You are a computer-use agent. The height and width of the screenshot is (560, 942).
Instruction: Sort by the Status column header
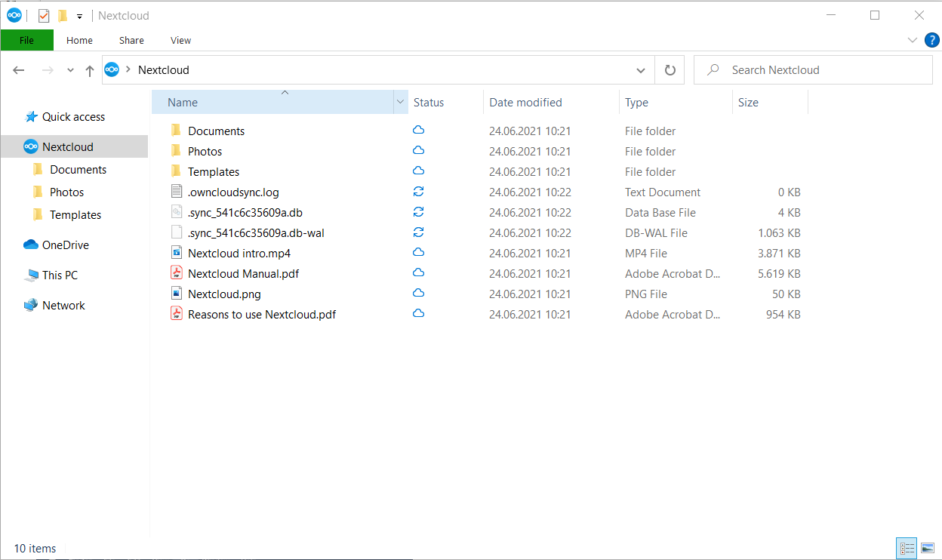445,103
